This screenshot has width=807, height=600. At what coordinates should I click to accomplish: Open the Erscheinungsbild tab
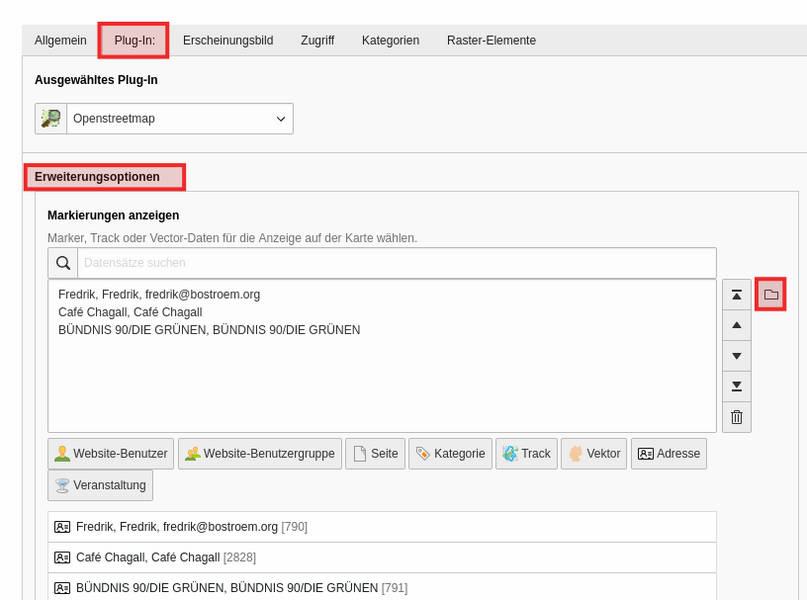pyautogui.click(x=228, y=40)
